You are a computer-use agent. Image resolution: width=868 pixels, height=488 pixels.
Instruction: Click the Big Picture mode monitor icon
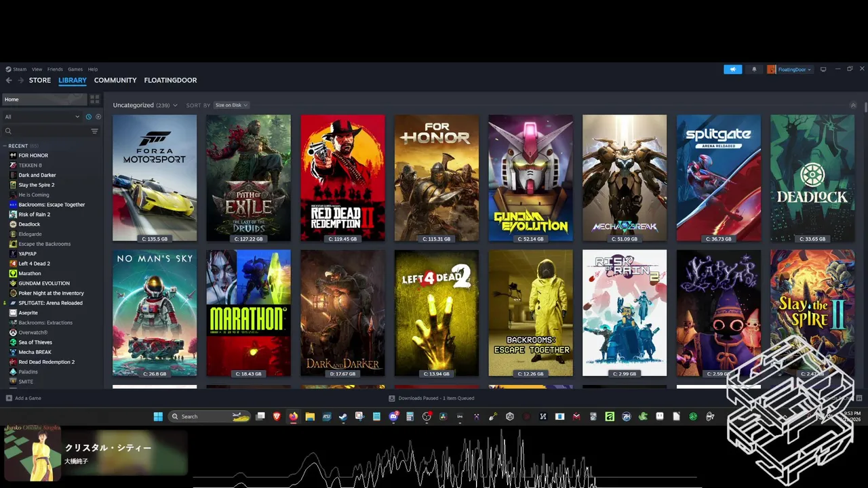click(823, 69)
